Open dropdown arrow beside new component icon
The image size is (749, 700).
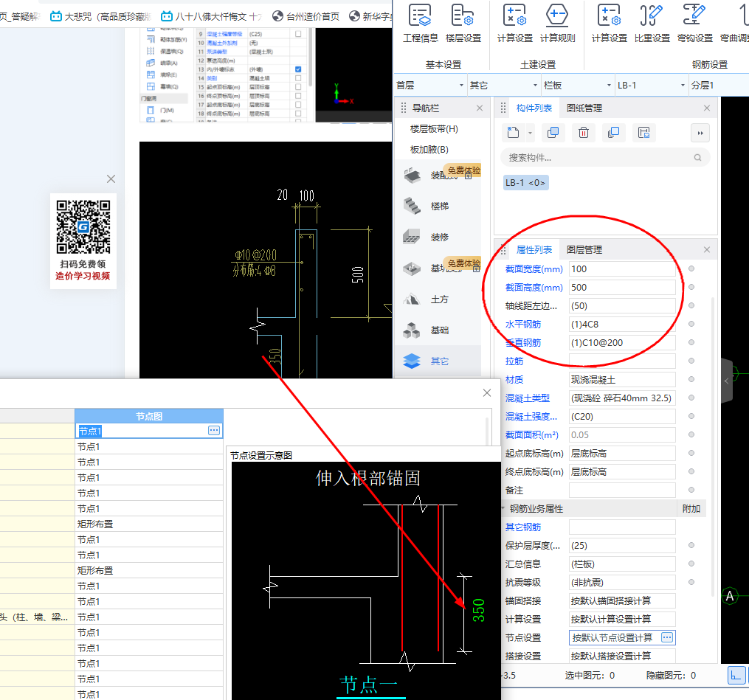click(x=530, y=134)
